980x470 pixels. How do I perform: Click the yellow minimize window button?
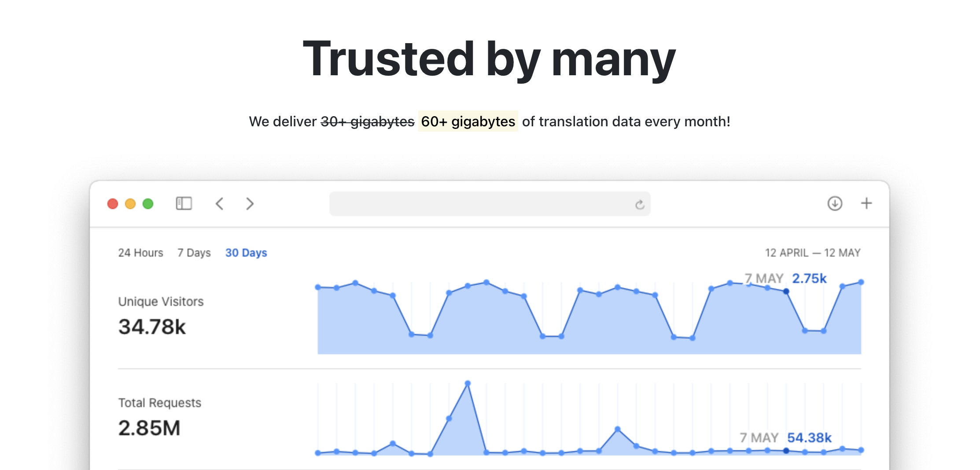click(x=130, y=204)
